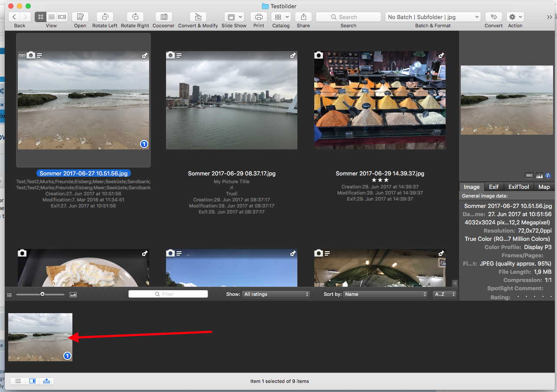Click the camera icon on the pie photo thumbnail
Viewport: 557px width, 392px height.
pos(22,253)
